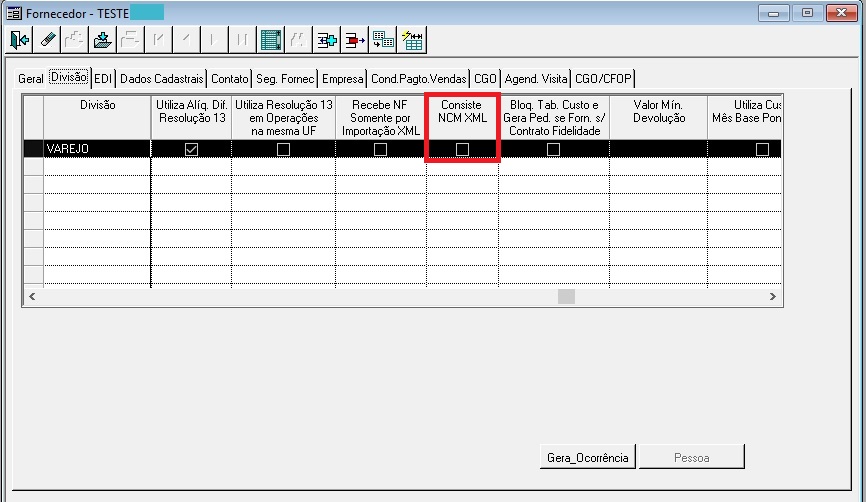
Task: Click the Divisão column header
Action: pyautogui.click(x=97, y=117)
